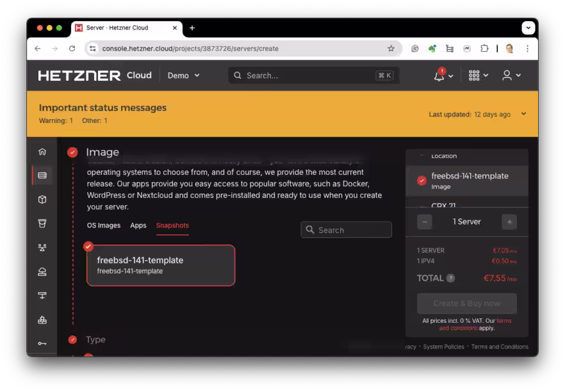Screen dimensions: 565x392
Task: Open the Apps tab
Action: pyautogui.click(x=138, y=225)
